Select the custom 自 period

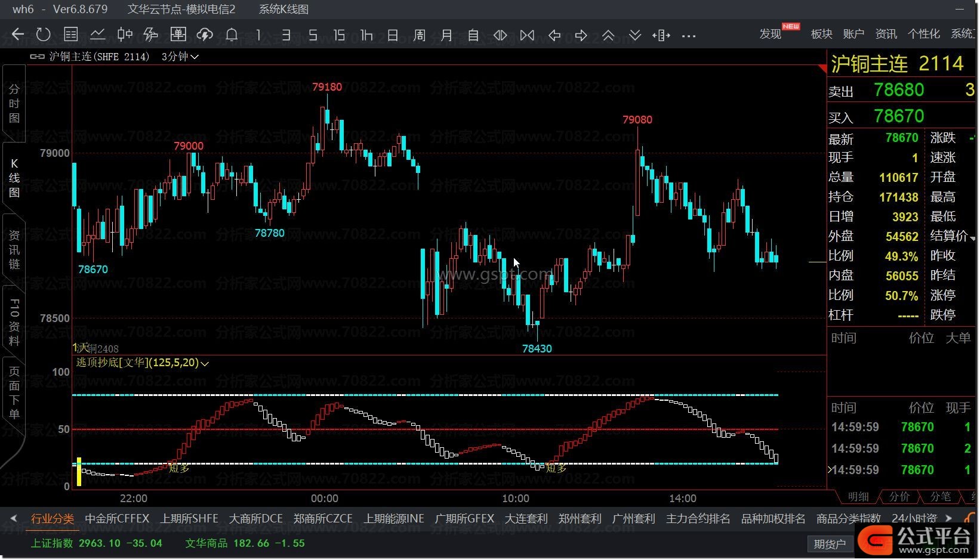473,35
